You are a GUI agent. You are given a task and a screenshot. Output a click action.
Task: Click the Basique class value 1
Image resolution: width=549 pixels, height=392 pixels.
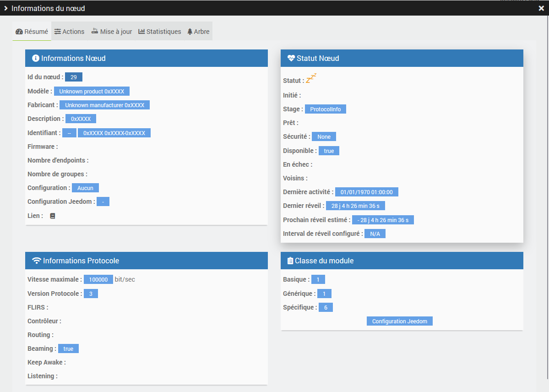click(x=318, y=279)
